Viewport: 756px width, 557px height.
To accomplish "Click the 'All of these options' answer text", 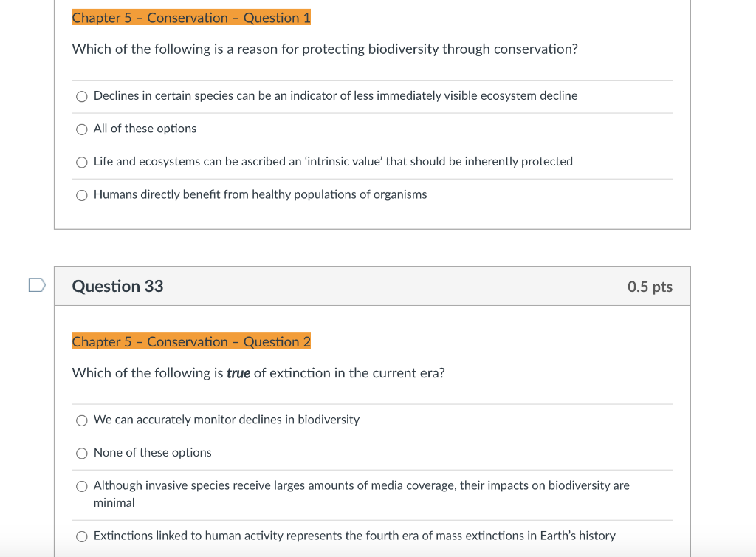I will [x=145, y=129].
